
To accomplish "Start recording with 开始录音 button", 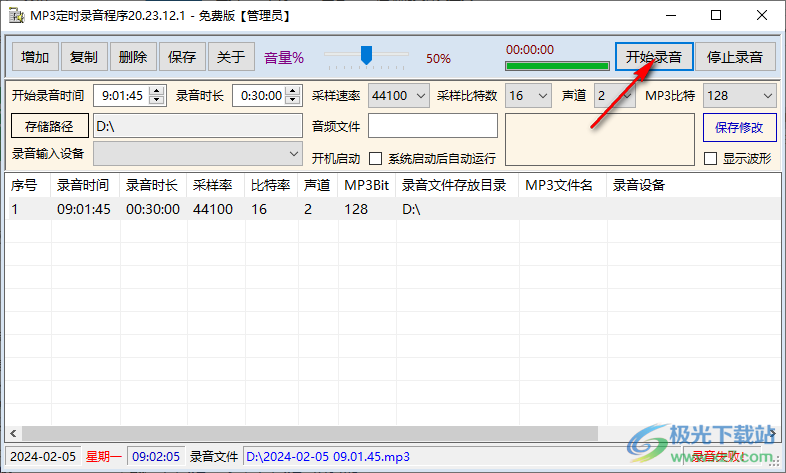I will 654,57.
